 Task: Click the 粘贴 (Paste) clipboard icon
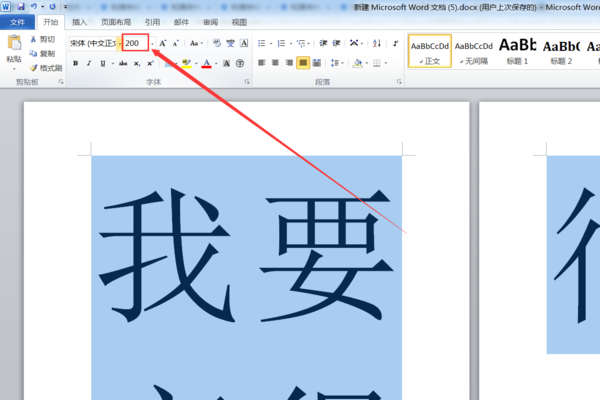[14, 43]
